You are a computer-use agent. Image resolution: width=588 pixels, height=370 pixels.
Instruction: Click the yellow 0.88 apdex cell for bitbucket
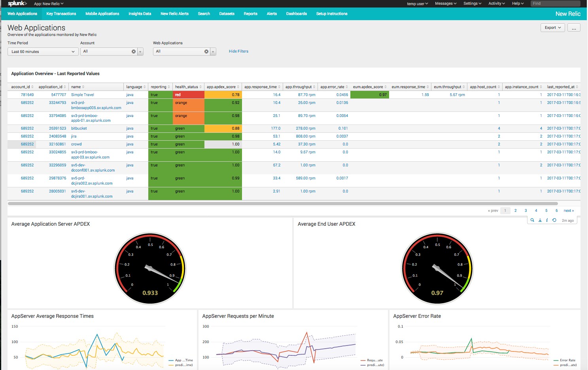(223, 128)
